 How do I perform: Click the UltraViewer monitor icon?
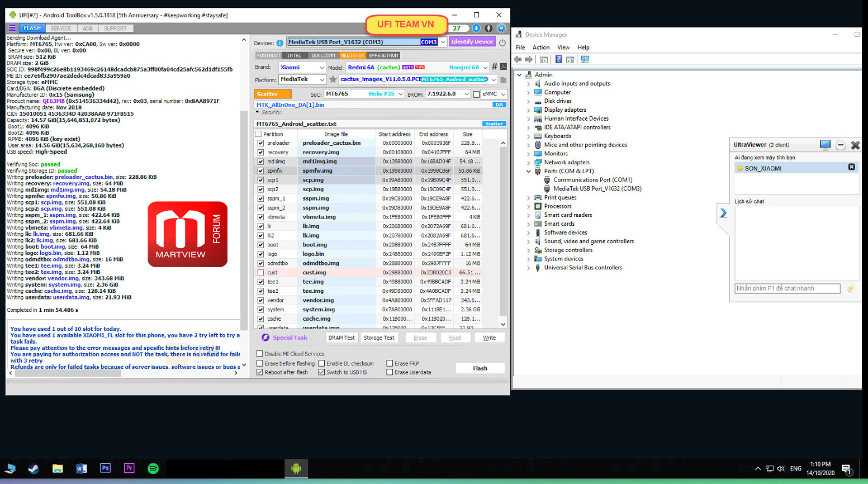pos(825,145)
